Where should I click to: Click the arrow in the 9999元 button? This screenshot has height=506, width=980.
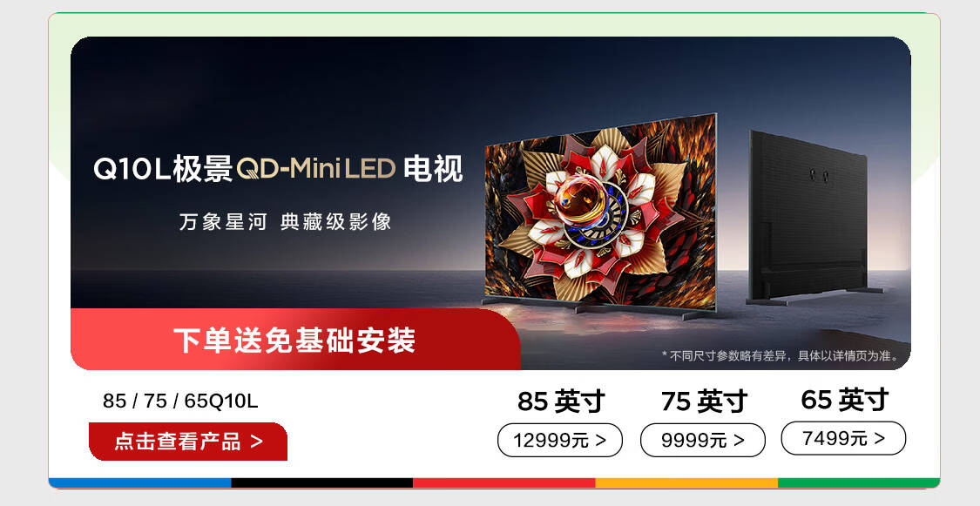tap(739, 441)
